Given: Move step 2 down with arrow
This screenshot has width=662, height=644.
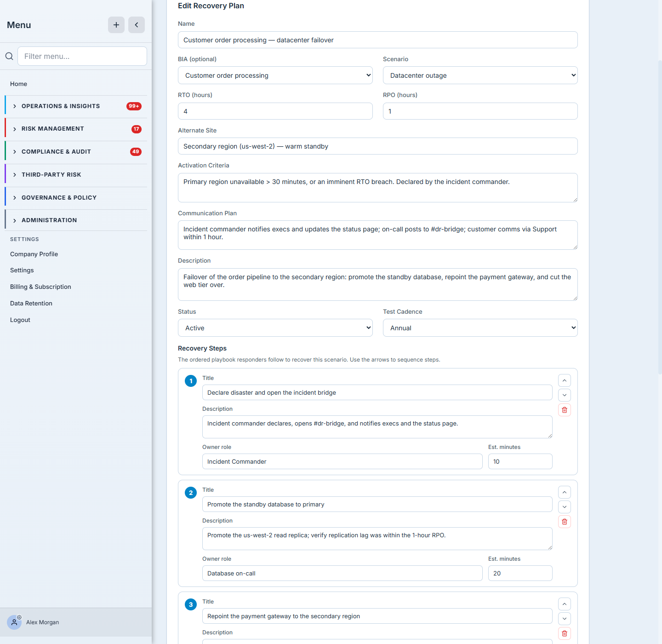Looking at the screenshot, I should (565, 507).
